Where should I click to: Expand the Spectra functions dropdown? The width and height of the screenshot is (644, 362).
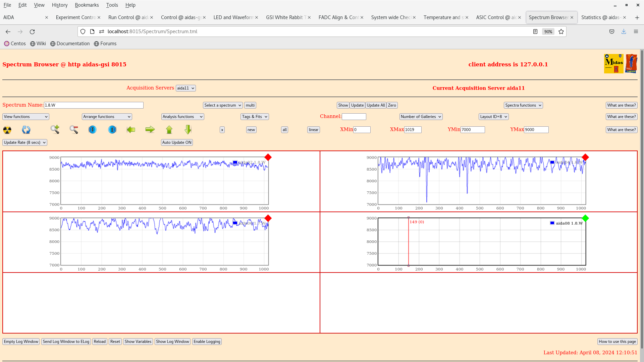(523, 105)
